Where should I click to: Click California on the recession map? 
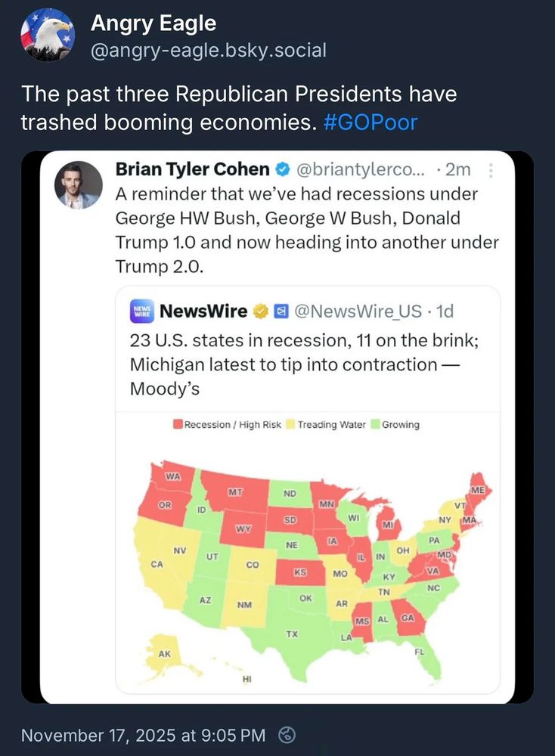tap(158, 564)
